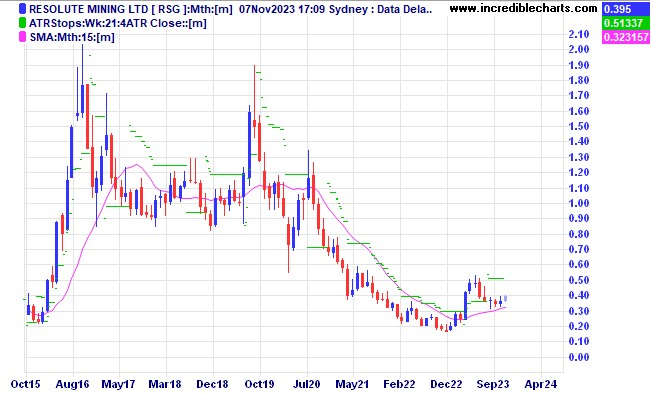Select the SMA:Mth:15 legend label

[x=72, y=37]
